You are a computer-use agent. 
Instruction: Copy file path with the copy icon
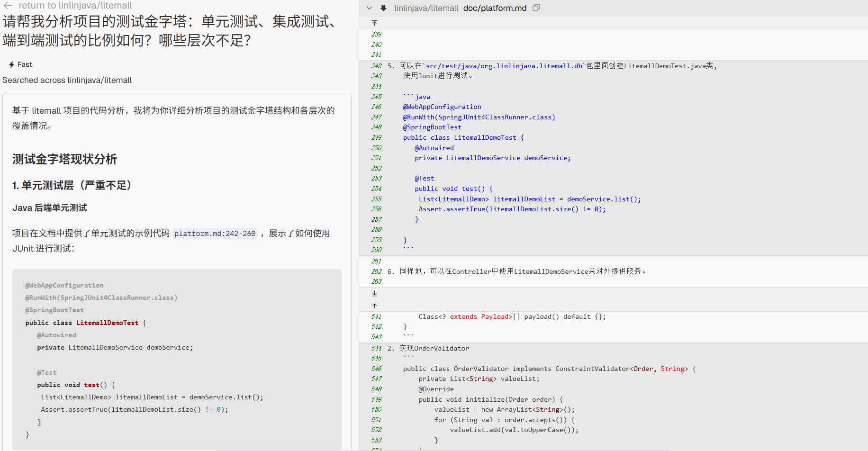click(536, 8)
